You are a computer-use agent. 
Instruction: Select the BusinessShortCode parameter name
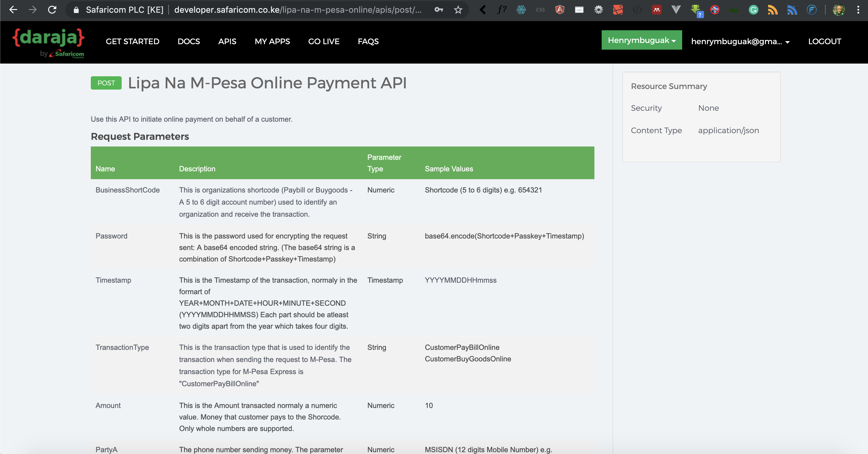[x=127, y=190]
